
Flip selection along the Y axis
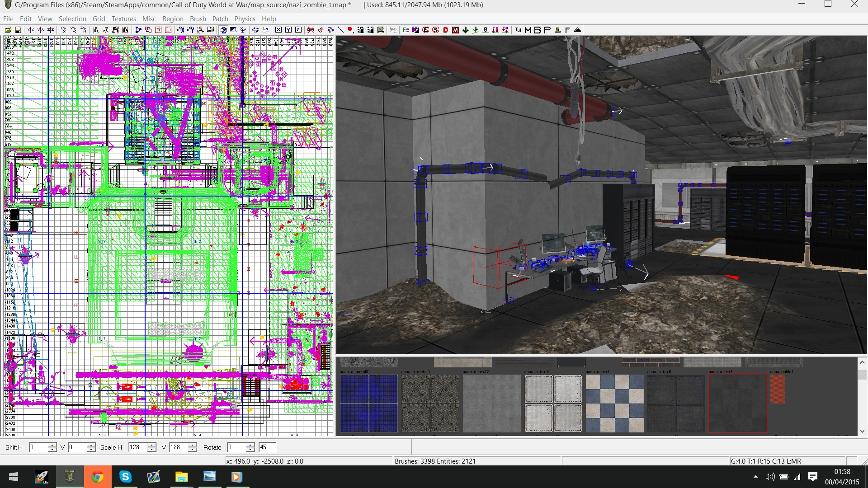pos(41,30)
